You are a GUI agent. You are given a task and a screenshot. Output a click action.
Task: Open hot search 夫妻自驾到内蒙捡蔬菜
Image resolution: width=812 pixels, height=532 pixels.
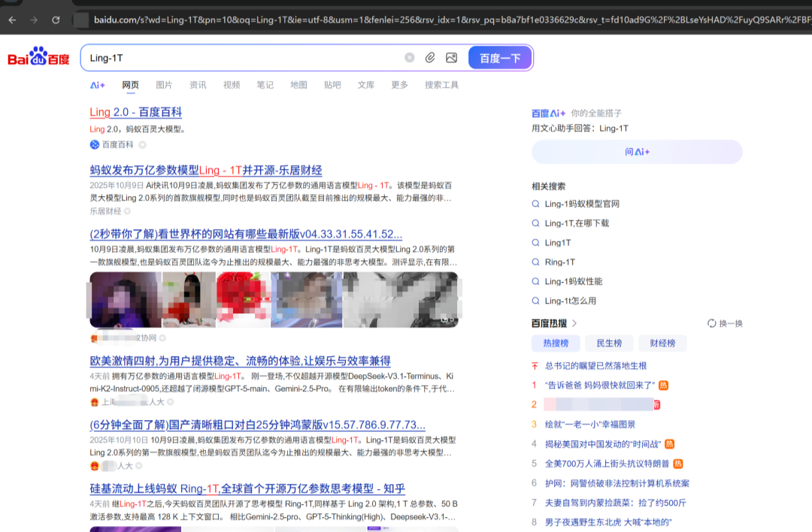[615, 503]
